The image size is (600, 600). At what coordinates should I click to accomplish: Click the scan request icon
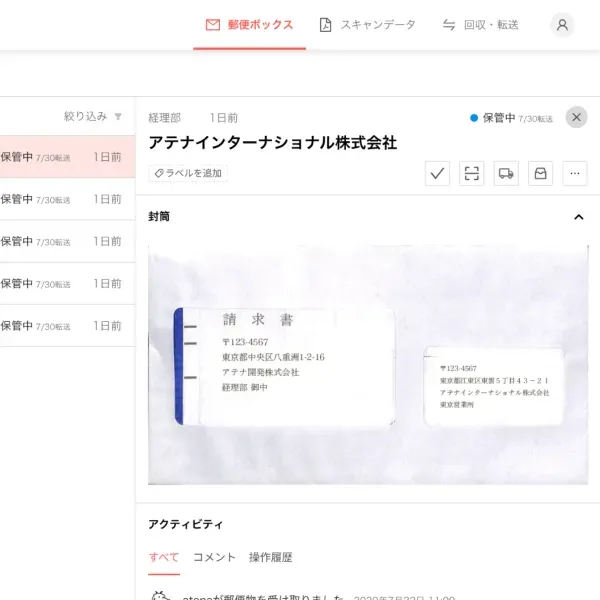pos(471,173)
